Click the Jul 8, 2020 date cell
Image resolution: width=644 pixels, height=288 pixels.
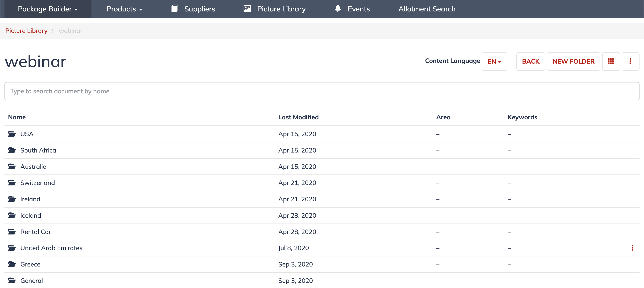click(x=294, y=248)
